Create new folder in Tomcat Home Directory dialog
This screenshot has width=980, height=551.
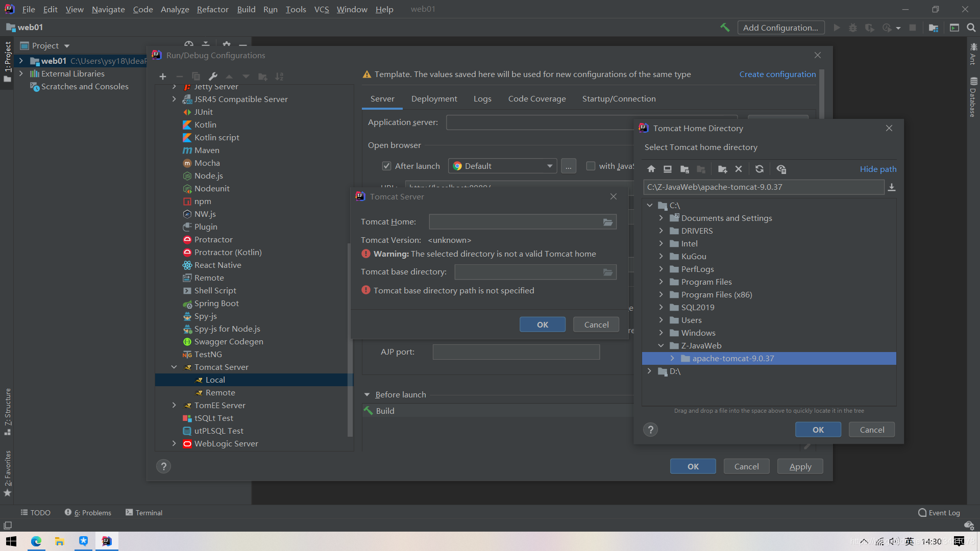pos(722,169)
